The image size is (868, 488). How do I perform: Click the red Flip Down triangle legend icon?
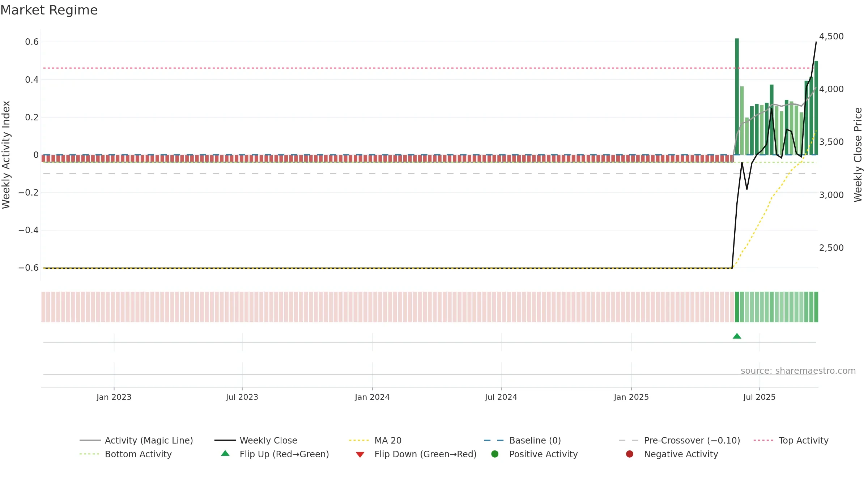click(x=360, y=455)
